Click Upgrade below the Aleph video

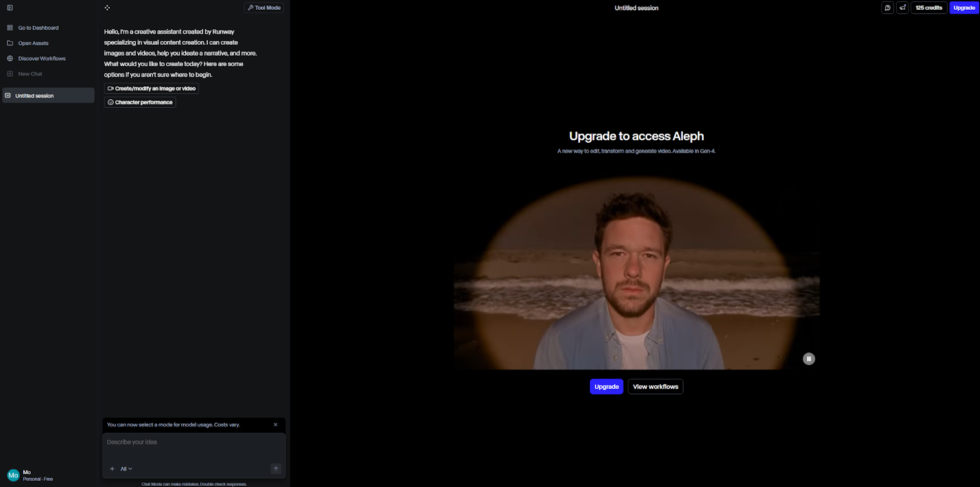606,387
